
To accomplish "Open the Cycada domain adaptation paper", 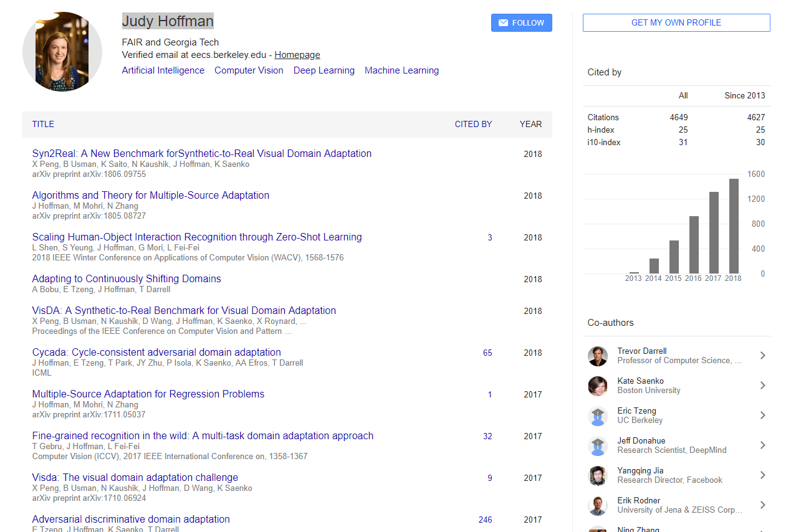I will click(x=156, y=352).
